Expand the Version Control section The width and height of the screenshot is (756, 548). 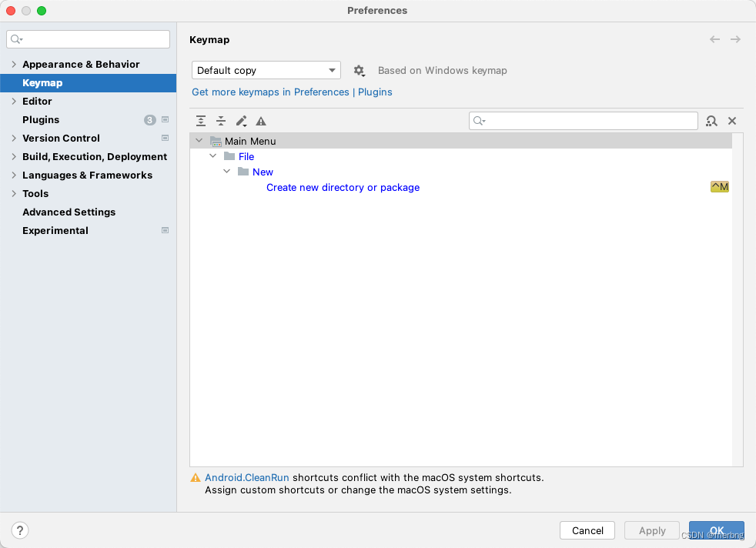14,138
